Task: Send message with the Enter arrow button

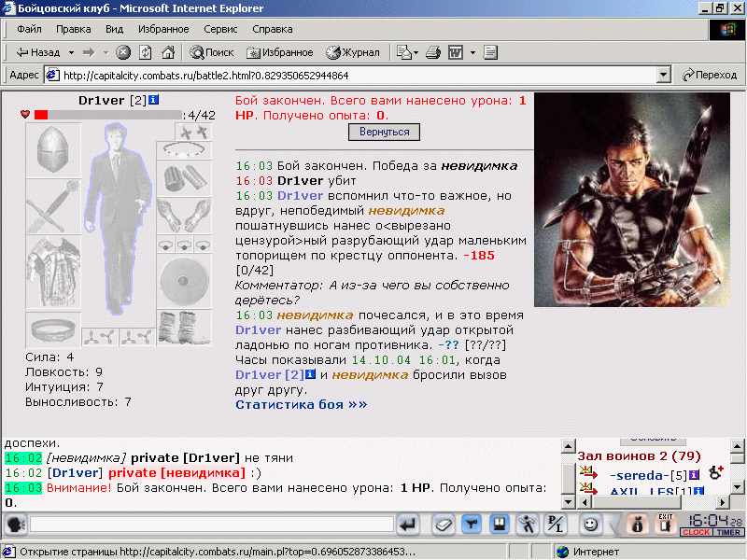Action: coord(408,525)
